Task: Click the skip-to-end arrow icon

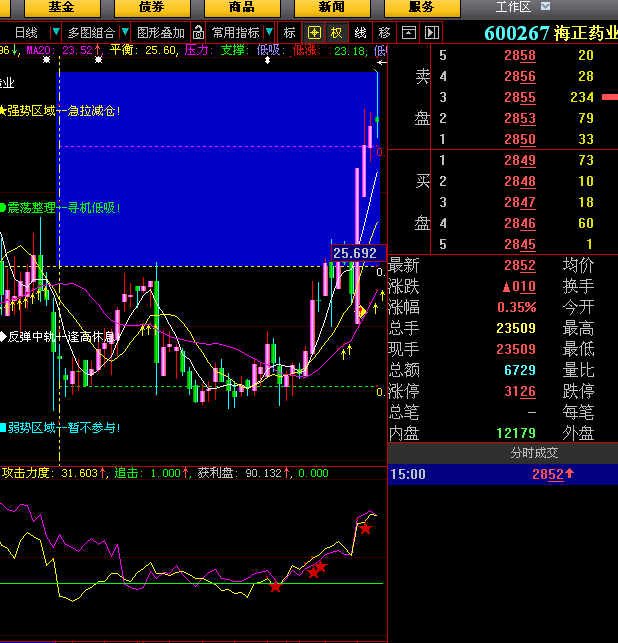Action: click(431, 32)
